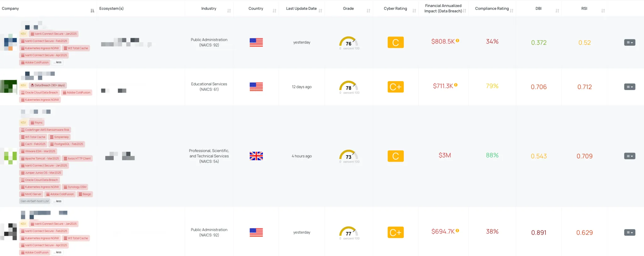The width and height of the screenshot is (644, 256).
Task: Click the orange C+ cyber rating badge, second row
Action: pos(396,87)
